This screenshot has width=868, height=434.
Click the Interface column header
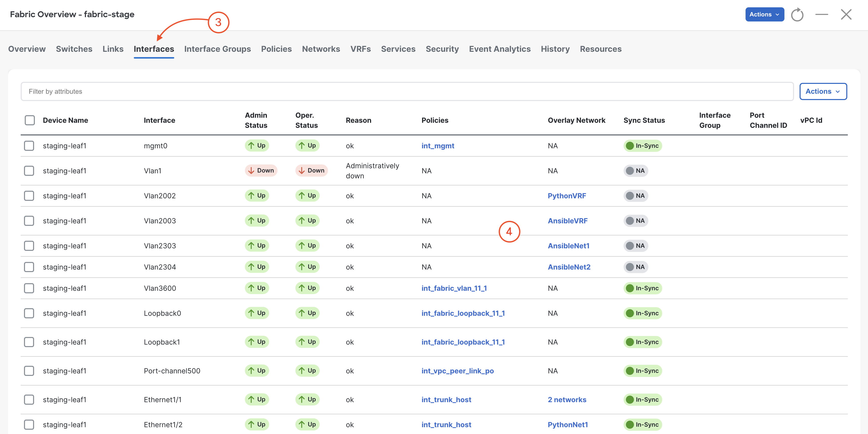159,120
